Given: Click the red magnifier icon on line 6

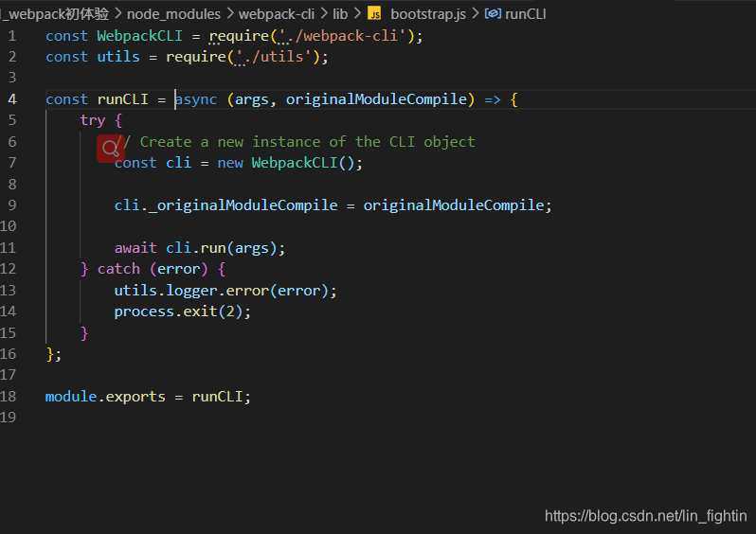Looking at the screenshot, I should 111,149.
